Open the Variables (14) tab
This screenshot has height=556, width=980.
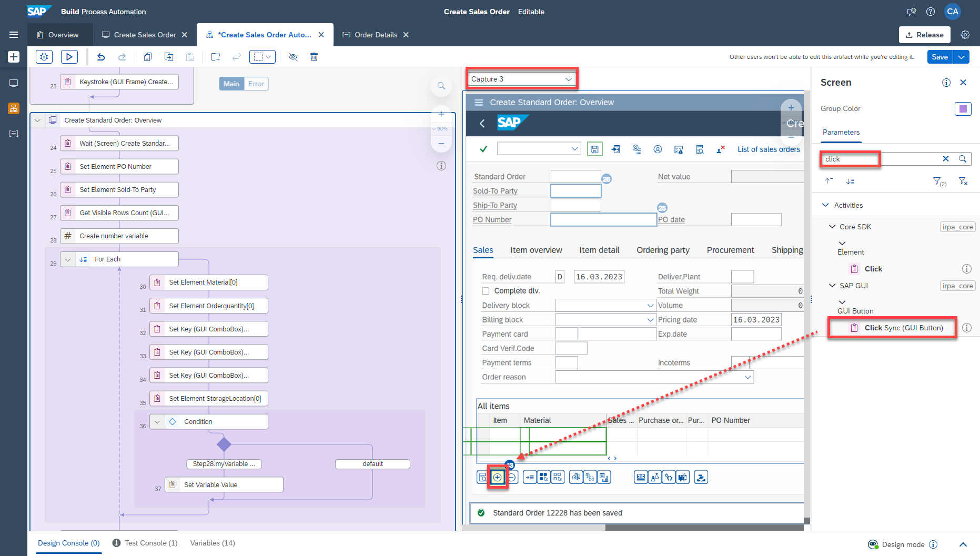click(x=213, y=543)
